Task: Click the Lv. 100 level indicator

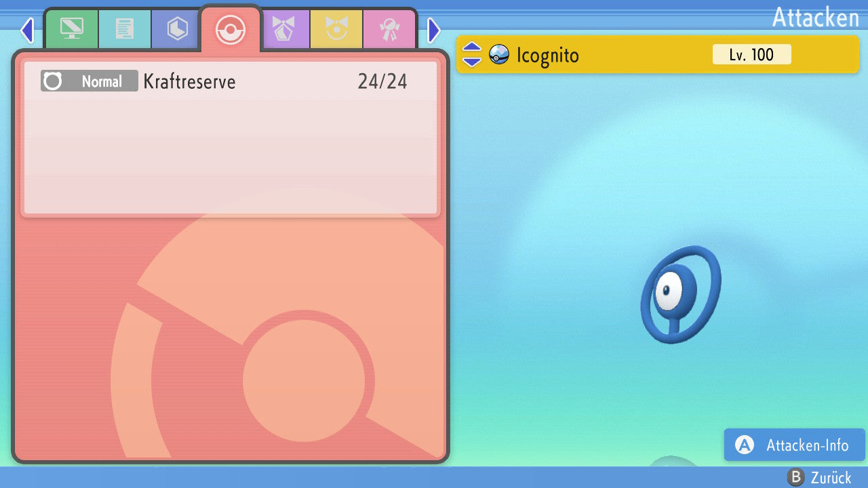Action: pyautogui.click(x=751, y=54)
